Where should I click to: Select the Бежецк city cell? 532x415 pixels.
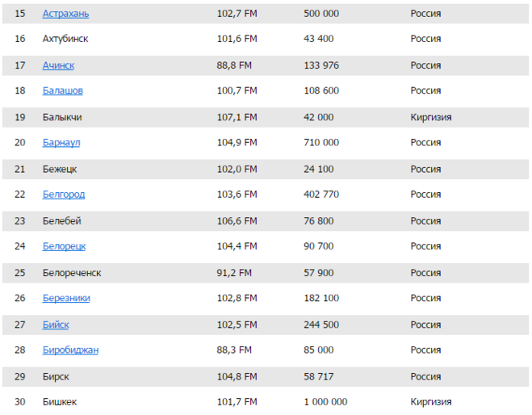click(x=60, y=169)
